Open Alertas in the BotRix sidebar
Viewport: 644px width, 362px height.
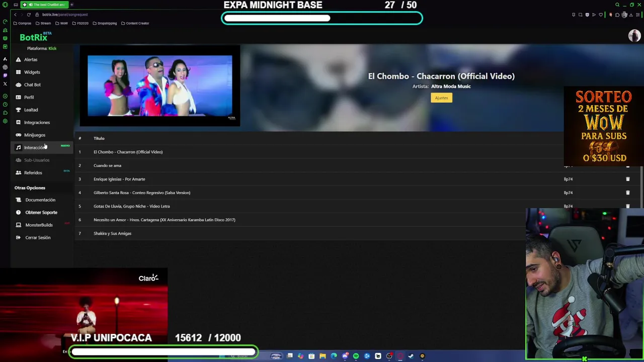[30, 59]
